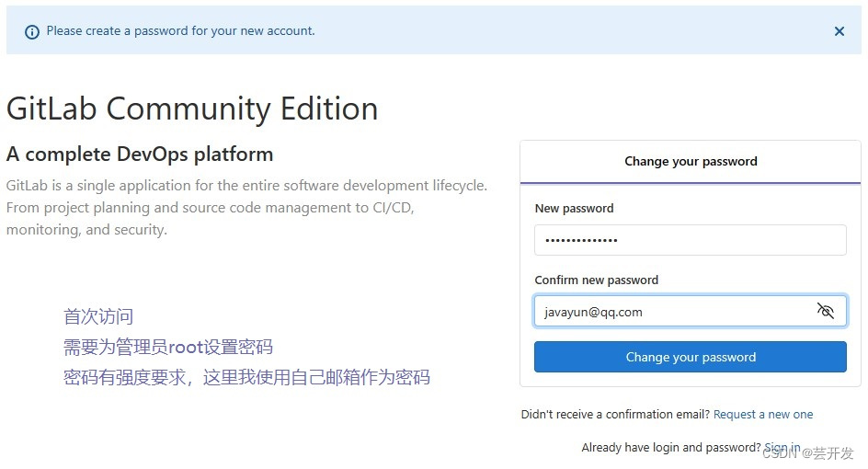This screenshot has width=868, height=469.
Task: Click the blue Change your password button
Action: point(691,357)
